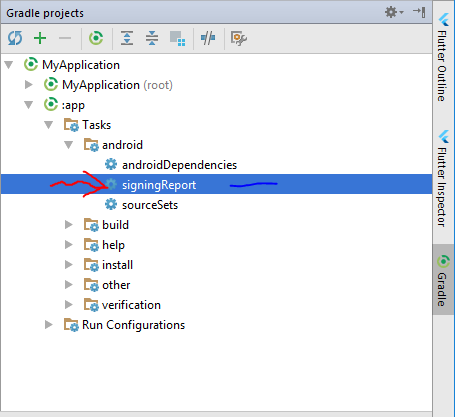Click the hide panel arrow icon
Viewport: 455px width, 417px height.
[419, 12]
